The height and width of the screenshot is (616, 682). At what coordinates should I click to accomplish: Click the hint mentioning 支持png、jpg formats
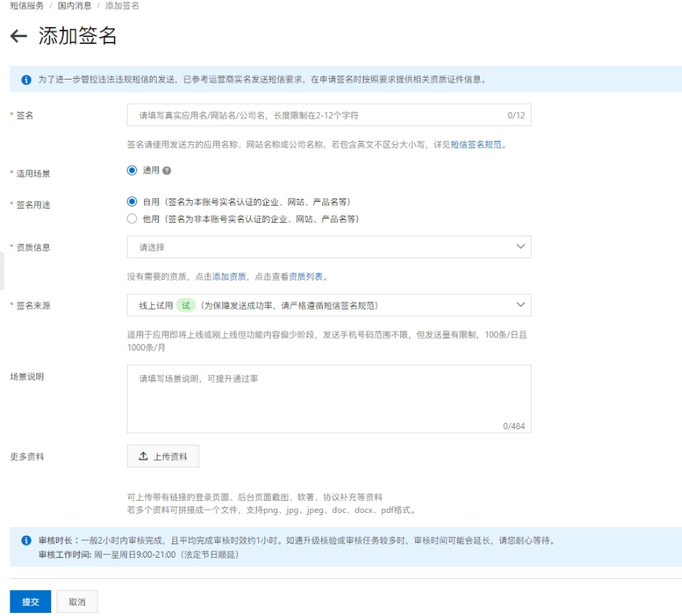272,510
